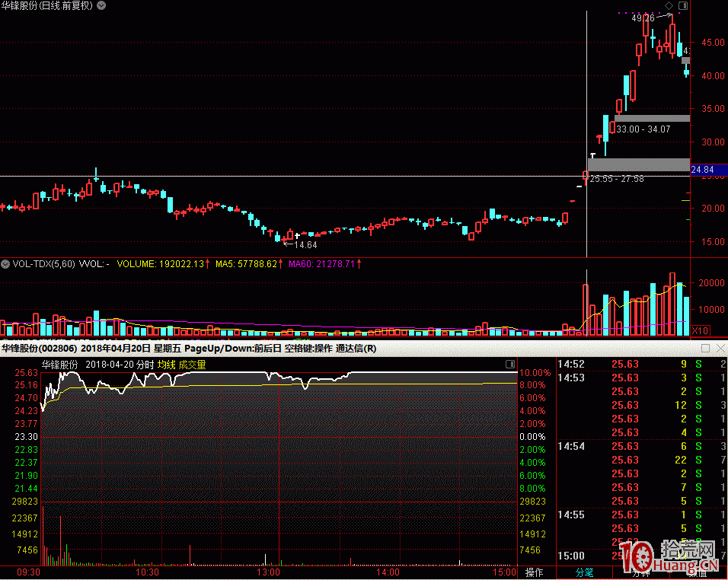
Task: Select the 25.55 - 27.58 gap zone bar
Action: (x=638, y=164)
